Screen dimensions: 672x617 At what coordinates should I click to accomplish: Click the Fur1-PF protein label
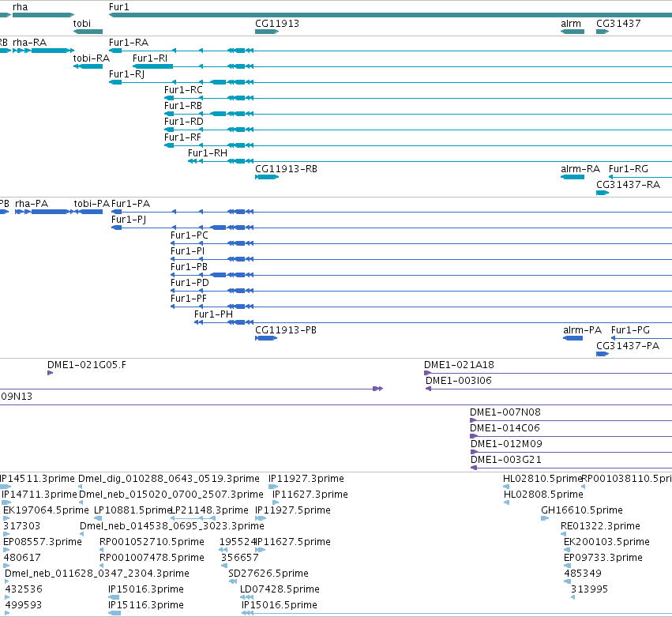pos(189,299)
